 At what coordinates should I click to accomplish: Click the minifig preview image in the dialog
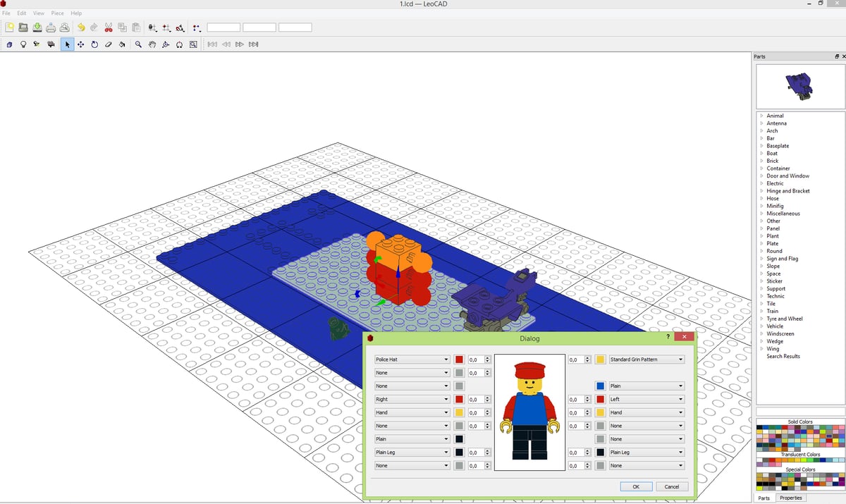point(530,412)
